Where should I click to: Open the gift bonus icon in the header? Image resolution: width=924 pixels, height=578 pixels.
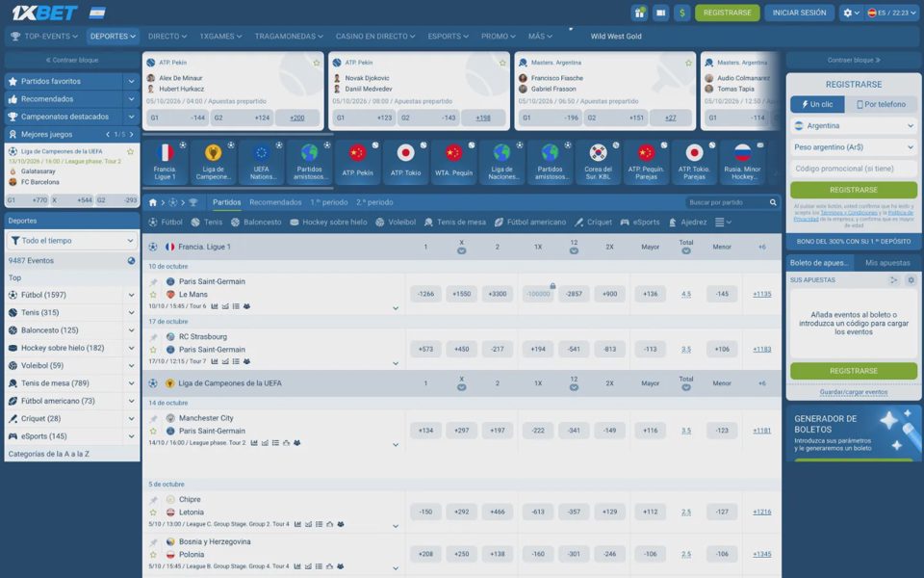tap(639, 13)
